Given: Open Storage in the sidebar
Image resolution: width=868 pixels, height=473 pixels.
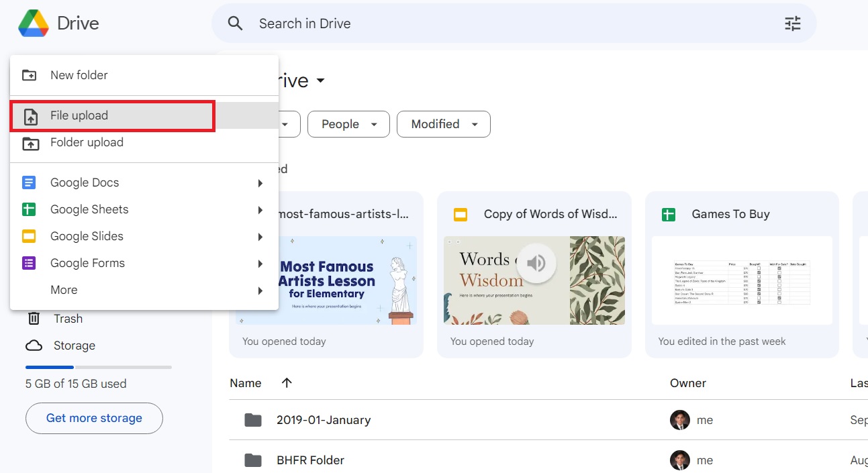Looking at the screenshot, I should [x=74, y=346].
